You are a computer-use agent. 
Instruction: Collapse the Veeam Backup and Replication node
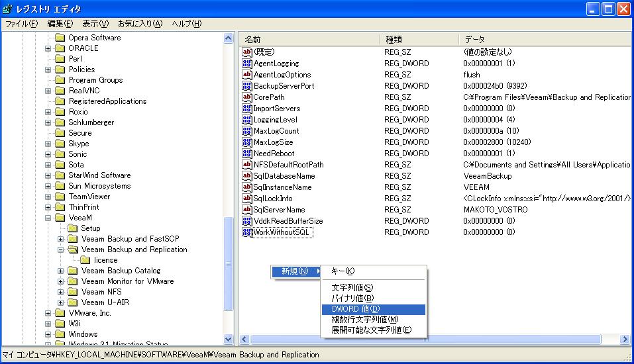click(x=61, y=250)
